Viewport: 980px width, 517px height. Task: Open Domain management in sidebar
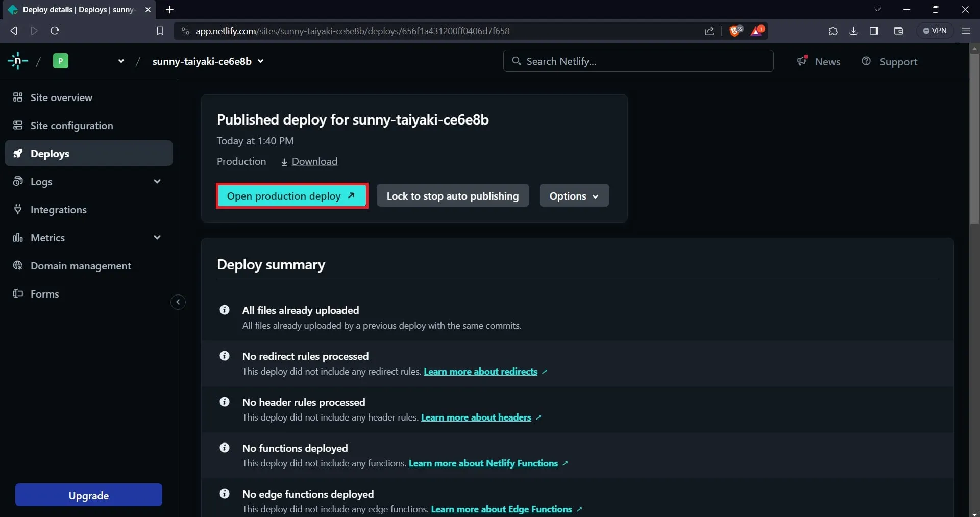pos(81,266)
